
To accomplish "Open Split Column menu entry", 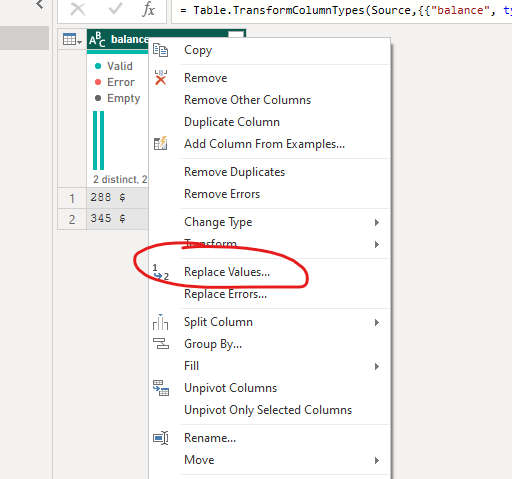I will [269, 322].
